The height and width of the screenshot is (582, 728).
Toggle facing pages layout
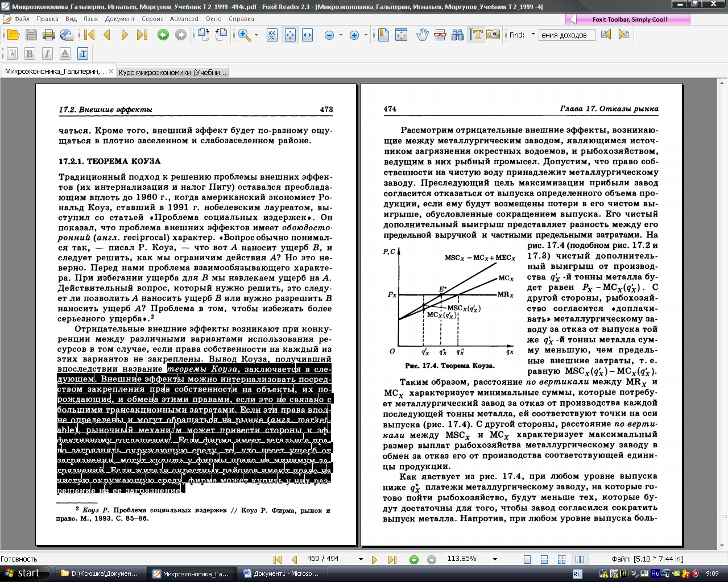(x=580, y=559)
